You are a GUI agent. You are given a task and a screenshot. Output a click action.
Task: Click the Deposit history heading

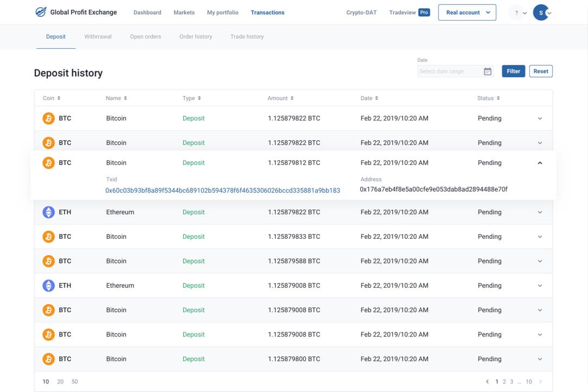[68, 73]
